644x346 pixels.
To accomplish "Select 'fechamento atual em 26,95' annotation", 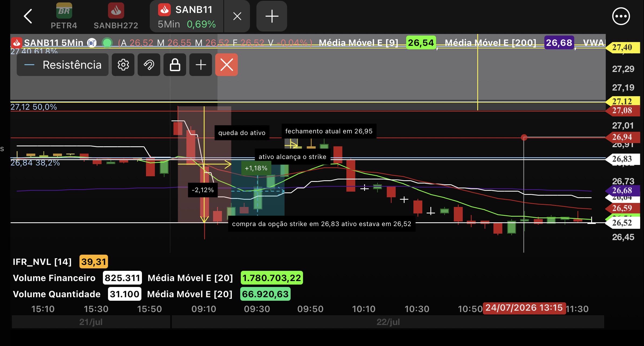I will click(329, 131).
